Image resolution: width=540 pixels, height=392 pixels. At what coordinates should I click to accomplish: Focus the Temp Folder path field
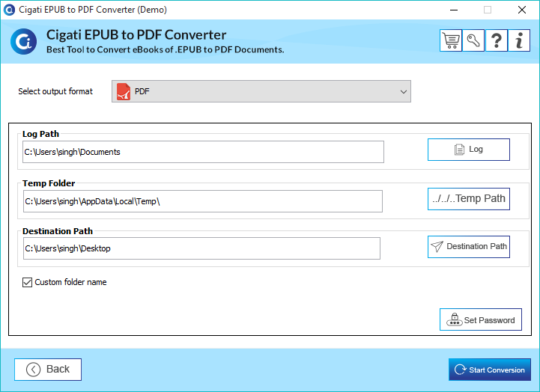(x=202, y=201)
